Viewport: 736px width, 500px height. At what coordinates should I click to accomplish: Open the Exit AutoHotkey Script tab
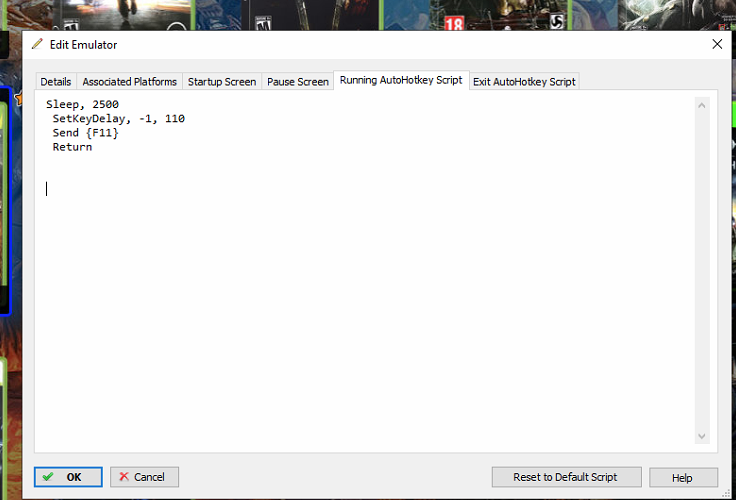click(x=524, y=82)
